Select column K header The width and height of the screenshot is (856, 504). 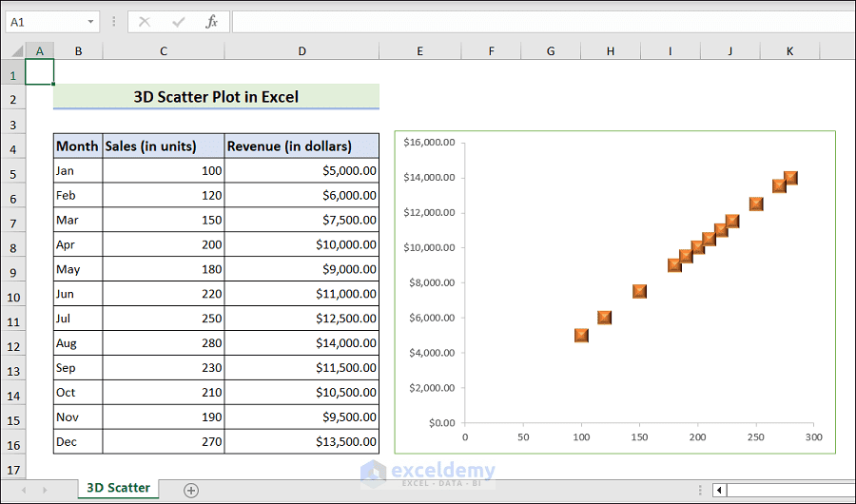pos(789,51)
